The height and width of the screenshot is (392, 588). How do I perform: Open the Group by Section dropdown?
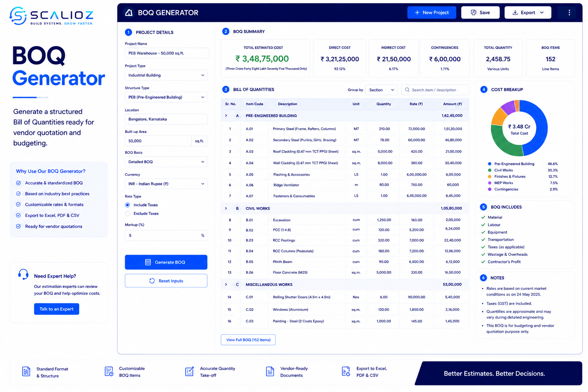[381, 90]
